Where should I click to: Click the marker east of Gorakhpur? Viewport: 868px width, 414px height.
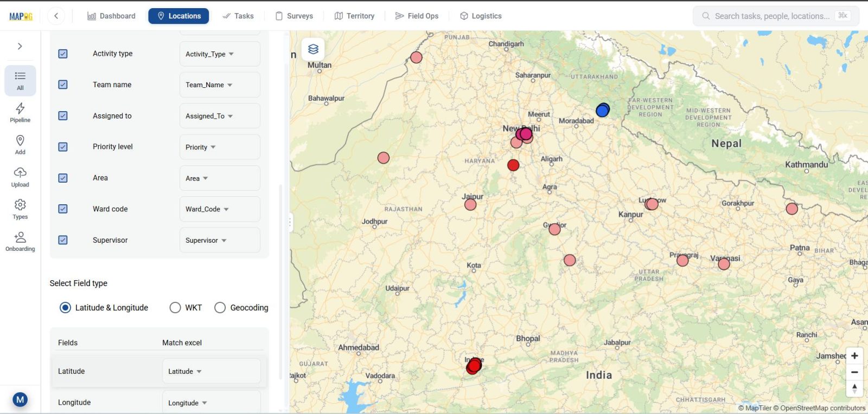point(792,209)
